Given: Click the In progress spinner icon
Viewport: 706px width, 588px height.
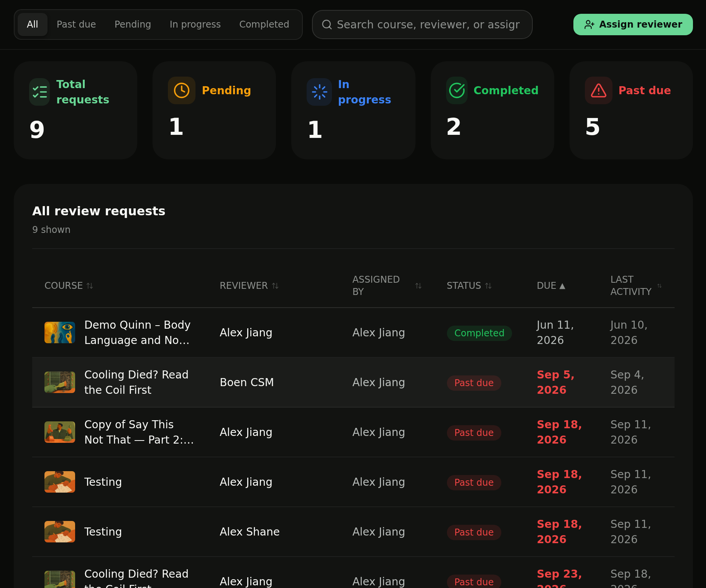Looking at the screenshot, I should (319, 92).
